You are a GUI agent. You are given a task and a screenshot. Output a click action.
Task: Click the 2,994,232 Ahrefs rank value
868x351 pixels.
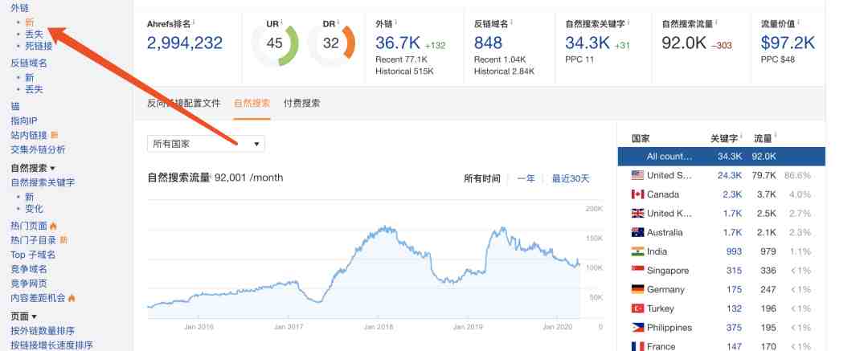[185, 43]
